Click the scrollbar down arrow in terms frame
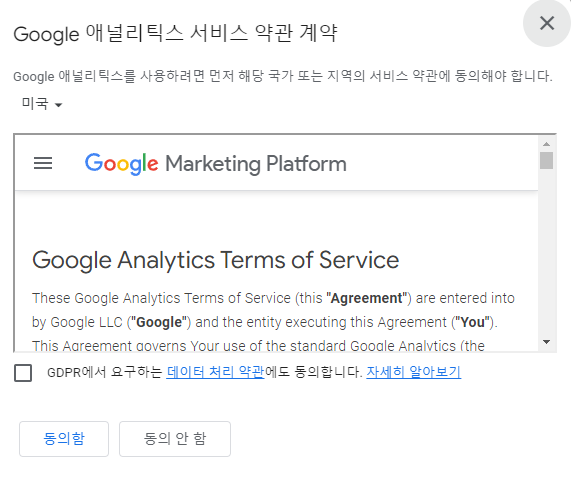Viewport: 571px width, 478px height. (546, 342)
